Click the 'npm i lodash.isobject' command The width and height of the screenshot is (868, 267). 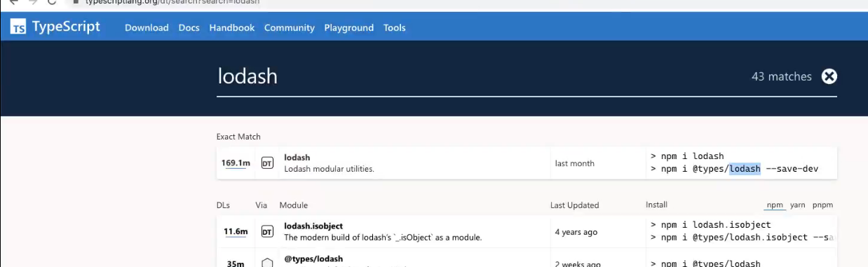(x=710, y=224)
